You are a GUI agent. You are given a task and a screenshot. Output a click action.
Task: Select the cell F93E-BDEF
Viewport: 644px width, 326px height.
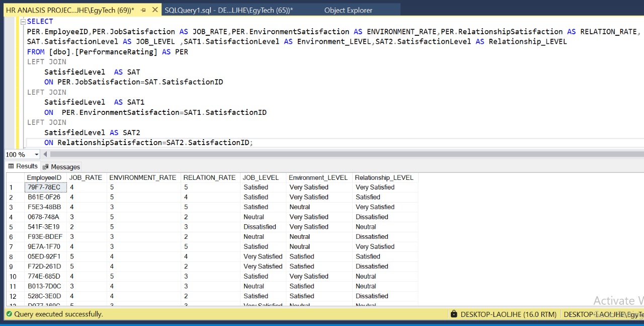(x=45, y=237)
